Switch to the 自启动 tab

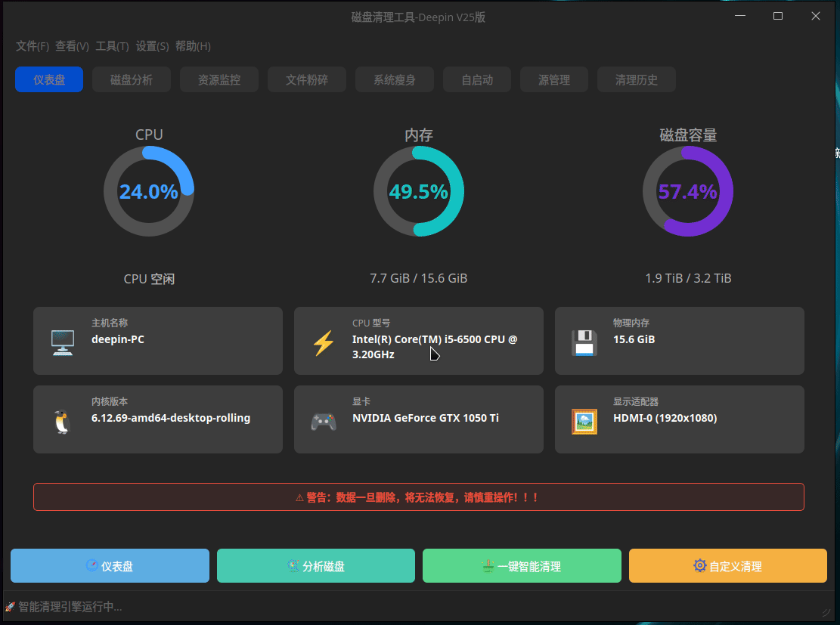(477, 79)
